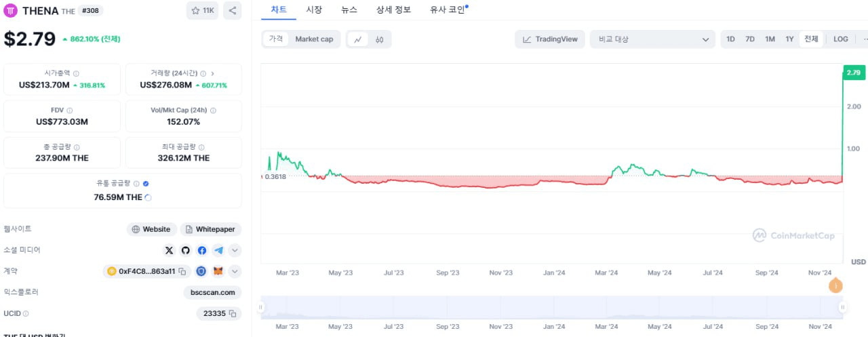Set chart range to 1M
This screenshot has width=868, height=337.
(x=770, y=39)
